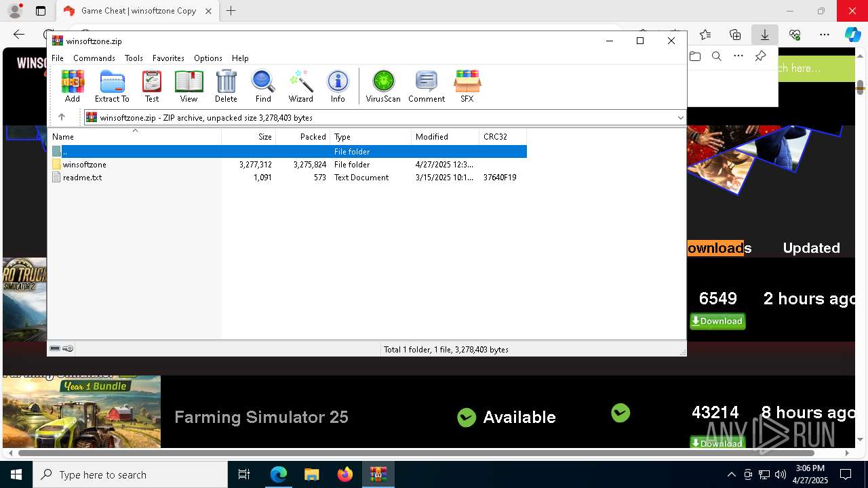Viewport: 868px width, 488px height.
Task: Open Edge Collections icon
Action: coord(735,35)
